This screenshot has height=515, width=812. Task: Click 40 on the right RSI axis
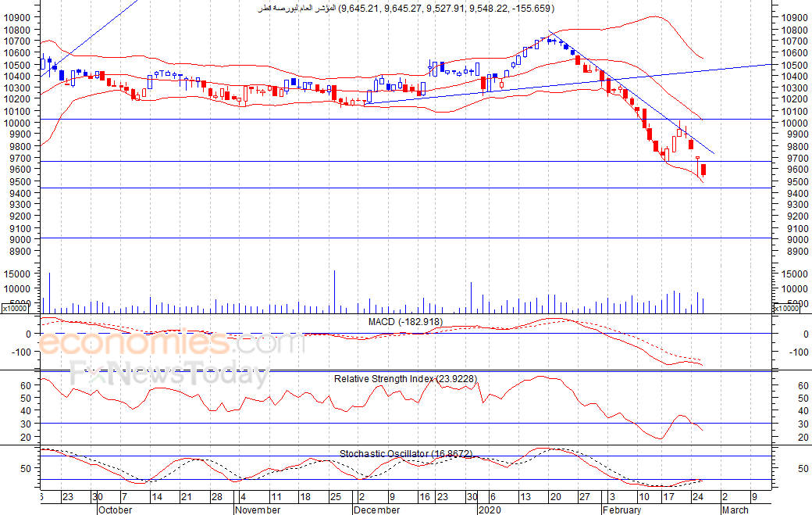[803, 410]
